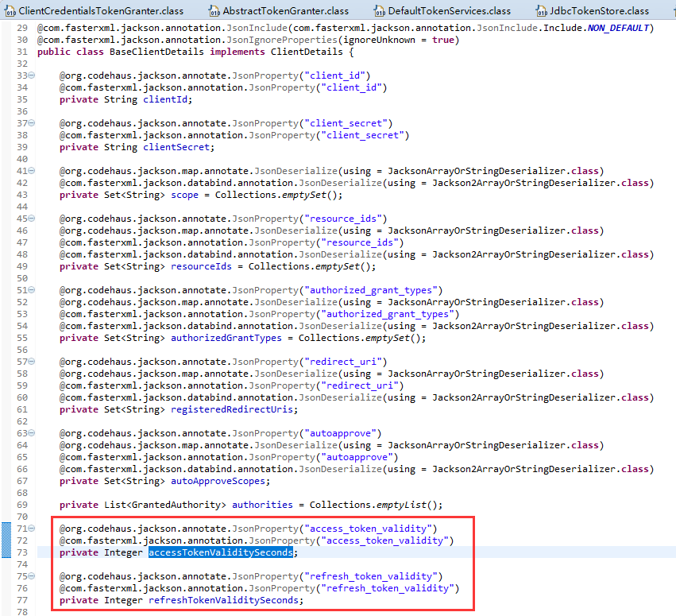Image resolution: width=676 pixels, height=616 pixels.
Task: Click the selected accessTokenValiditySeconds field name
Action: coord(221,552)
